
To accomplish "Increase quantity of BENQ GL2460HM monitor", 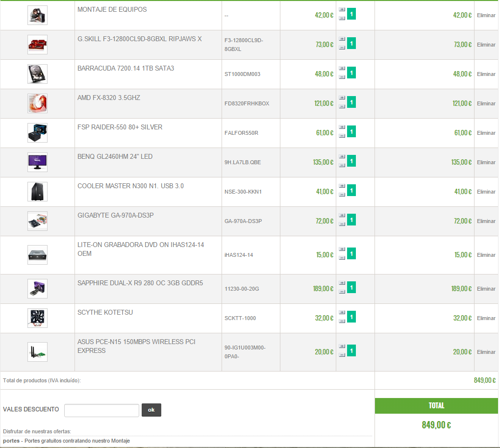I will (x=342, y=156).
